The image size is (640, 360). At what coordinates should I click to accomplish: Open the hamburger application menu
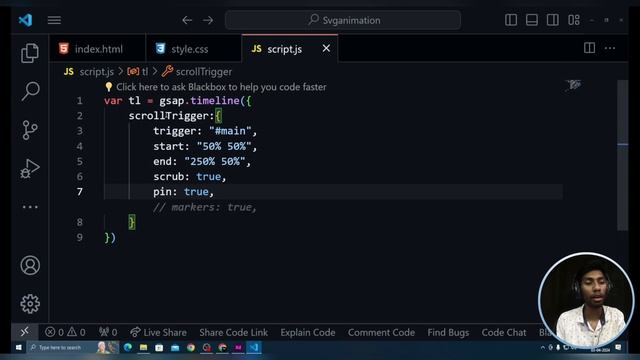pos(54,20)
